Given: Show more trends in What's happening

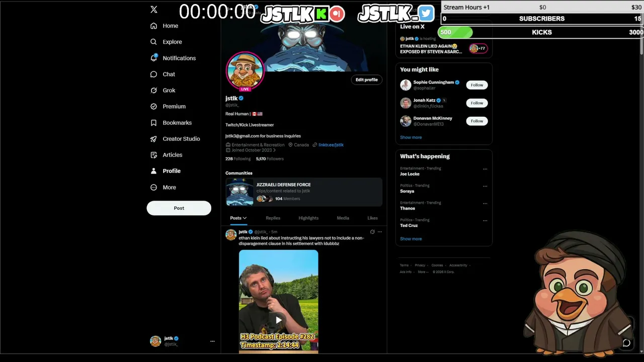Looking at the screenshot, I should (x=411, y=239).
